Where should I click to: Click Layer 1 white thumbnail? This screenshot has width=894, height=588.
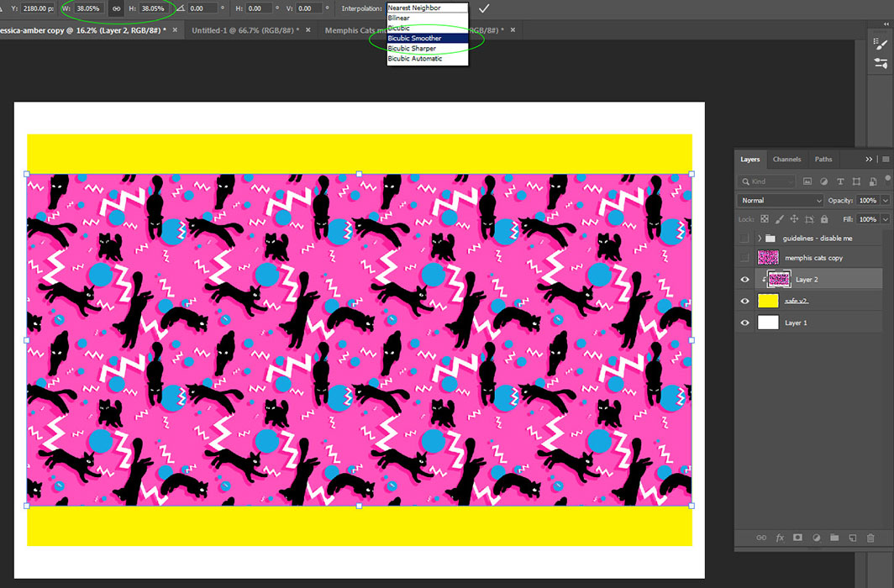(768, 323)
